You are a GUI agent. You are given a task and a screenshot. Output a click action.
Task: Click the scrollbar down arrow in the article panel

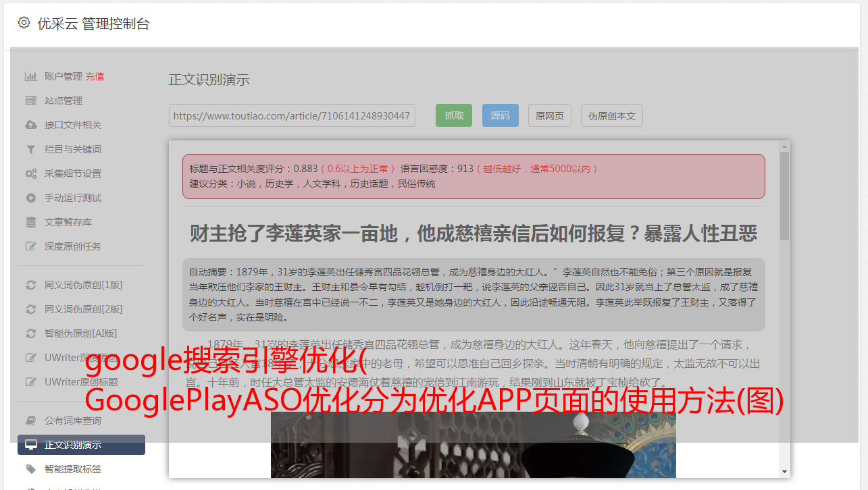(784, 471)
